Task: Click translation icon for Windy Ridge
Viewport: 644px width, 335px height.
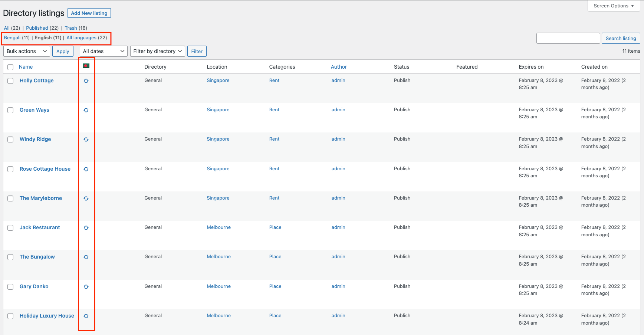Action: 86,139
